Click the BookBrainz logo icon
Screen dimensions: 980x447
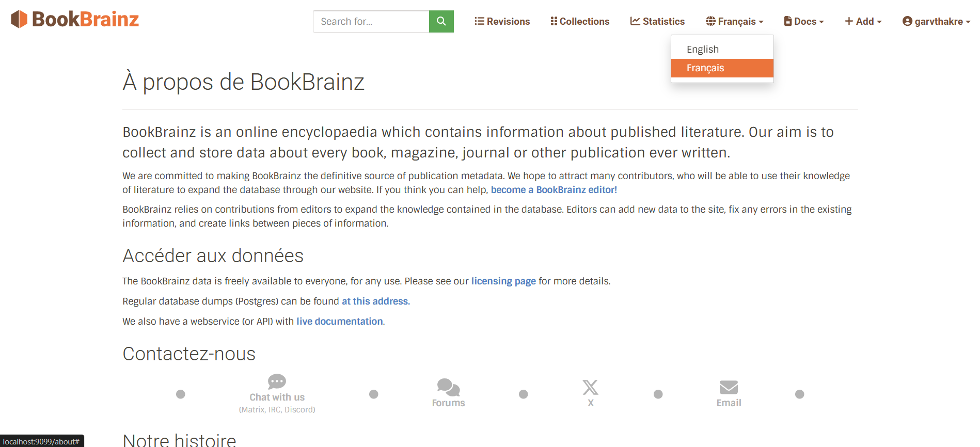19,19
